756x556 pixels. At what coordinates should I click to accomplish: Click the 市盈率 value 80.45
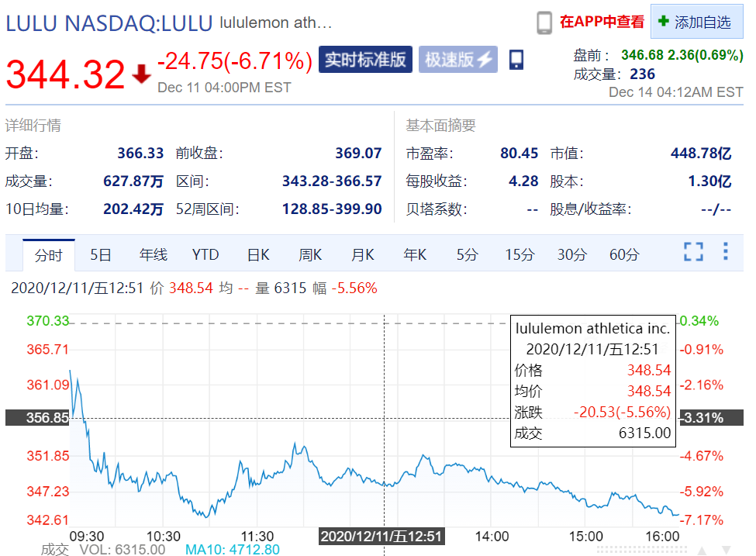520,154
